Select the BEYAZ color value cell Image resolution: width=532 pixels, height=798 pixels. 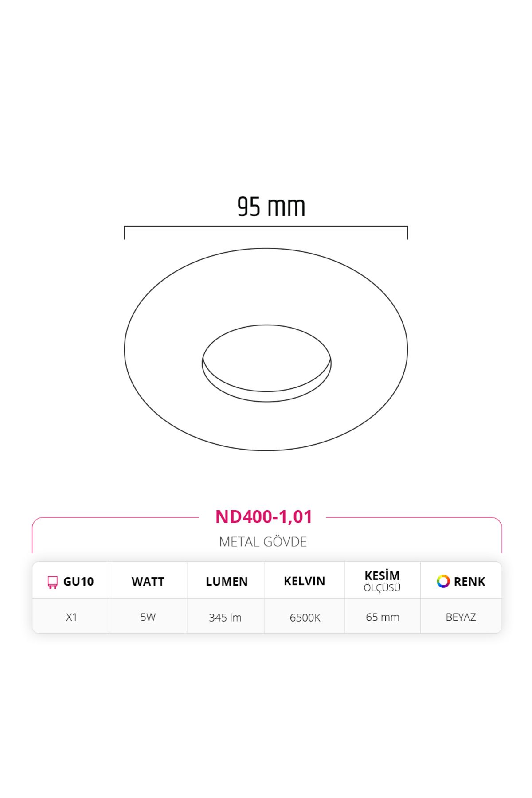click(x=461, y=617)
